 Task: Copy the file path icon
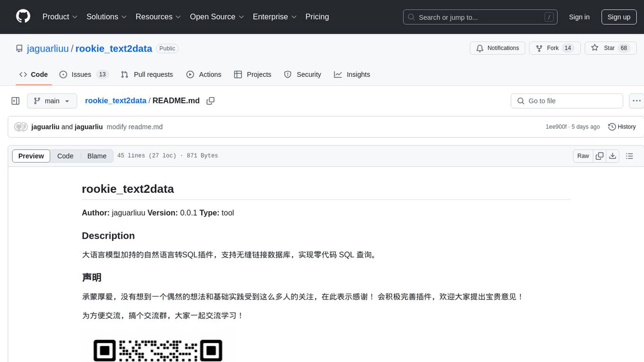211,101
